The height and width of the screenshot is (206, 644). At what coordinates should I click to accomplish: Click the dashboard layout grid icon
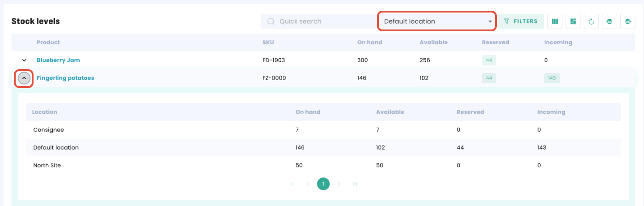pyautogui.click(x=573, y=21)
